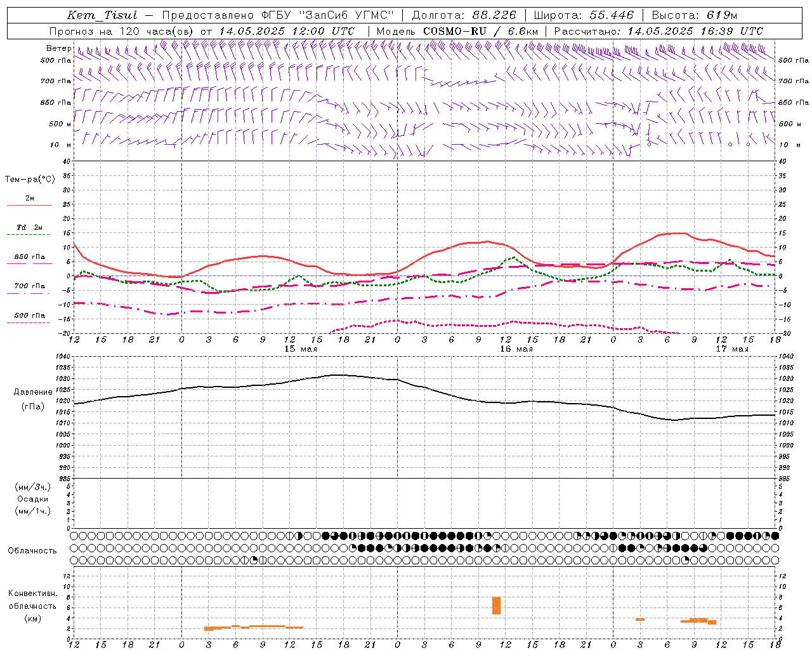Click the (мм/3ч.) precipitation unit label
812x650 pixels.
coord(33,487)
